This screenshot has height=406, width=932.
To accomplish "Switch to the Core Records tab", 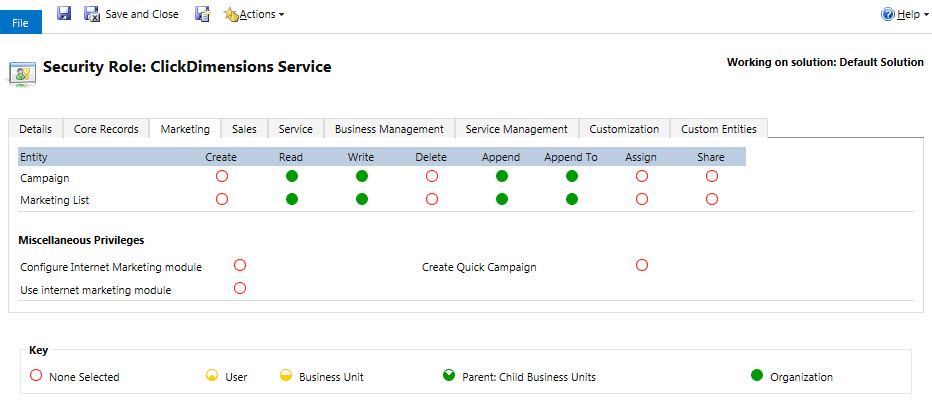I will click(x=106, y=129).
